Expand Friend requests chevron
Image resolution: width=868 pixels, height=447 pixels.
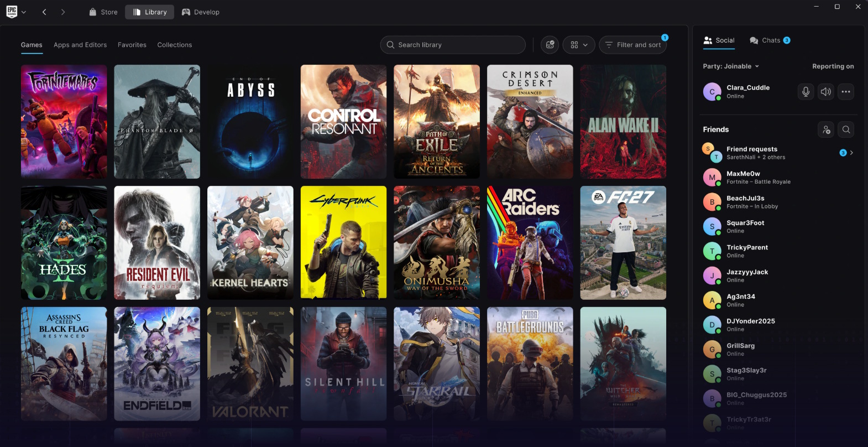point(851,153)
